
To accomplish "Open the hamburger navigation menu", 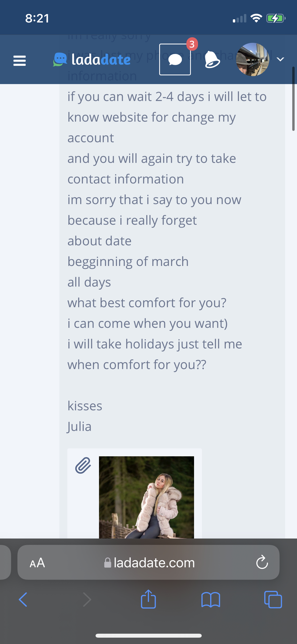I will click(20, 61).
